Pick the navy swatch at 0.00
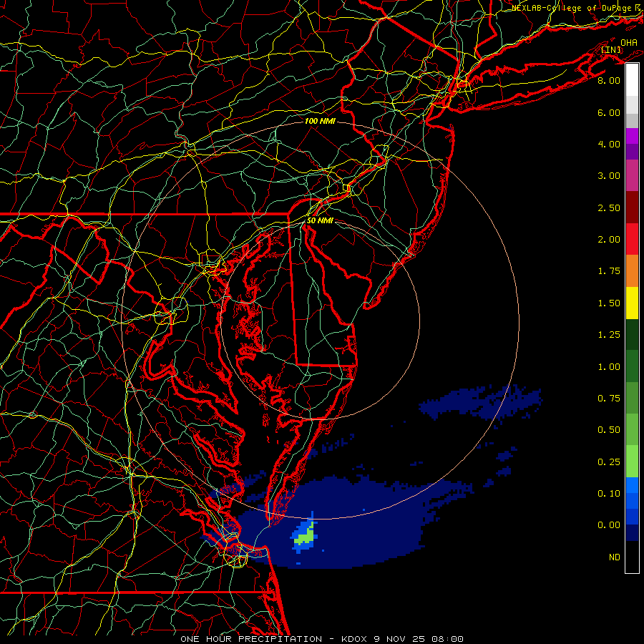The width and height of the screenshot is (644, 644). click(632, 532)
